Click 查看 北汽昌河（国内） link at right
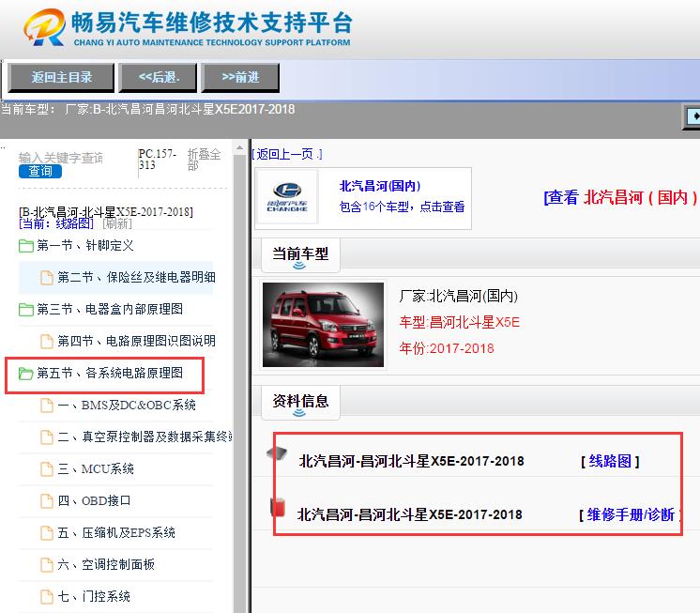 click(620, 197)
